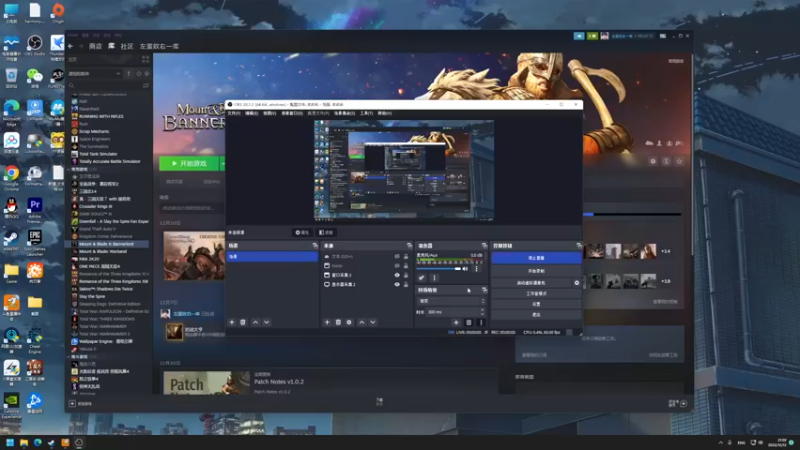Screen dimensions: 800x450
Task: Lock the display capture 2 source
Action: click(x=406, y=284)
